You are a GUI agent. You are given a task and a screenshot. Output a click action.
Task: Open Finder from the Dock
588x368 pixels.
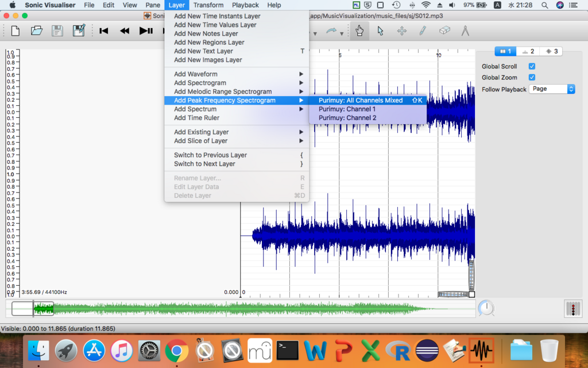point(38,351)
